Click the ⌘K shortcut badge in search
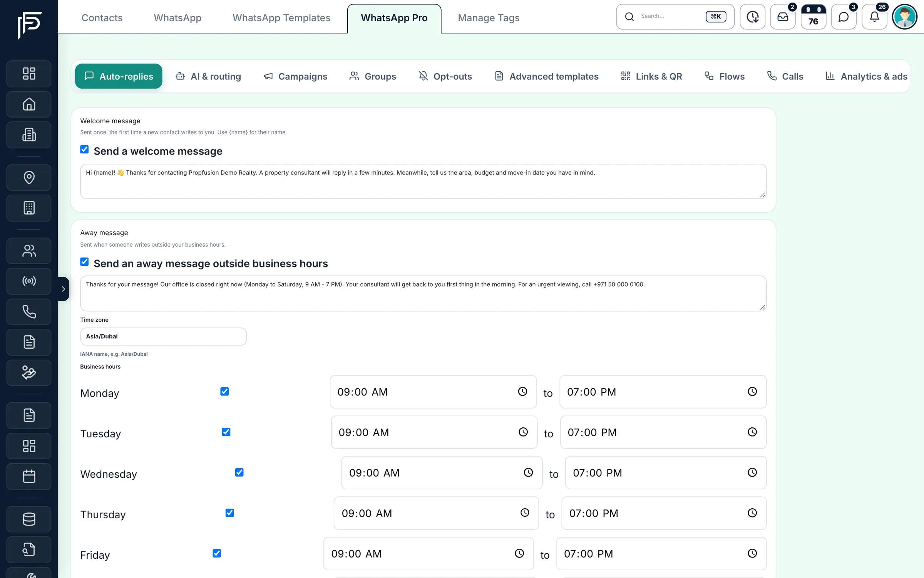Image resolution: width=924 pixels, height=578 pixels. 716,17
